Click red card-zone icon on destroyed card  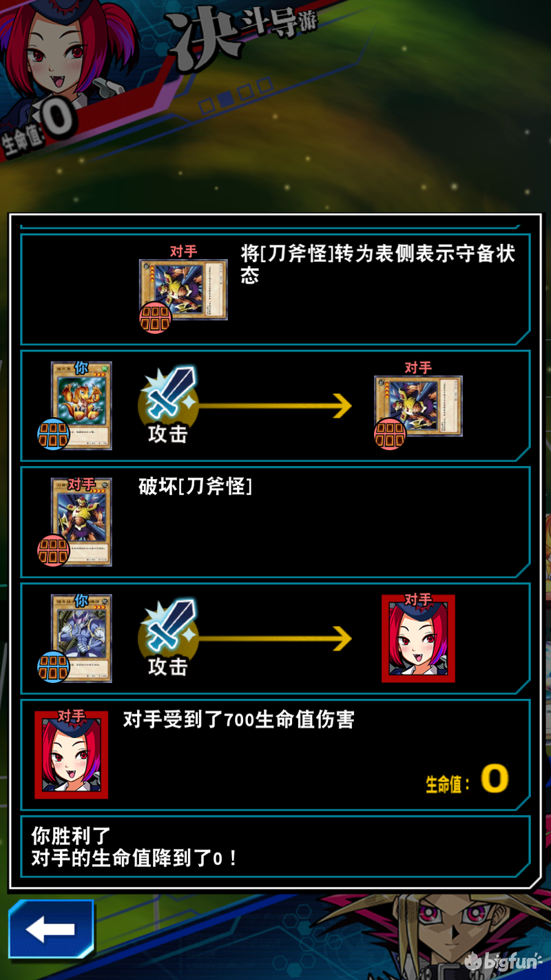53,551
